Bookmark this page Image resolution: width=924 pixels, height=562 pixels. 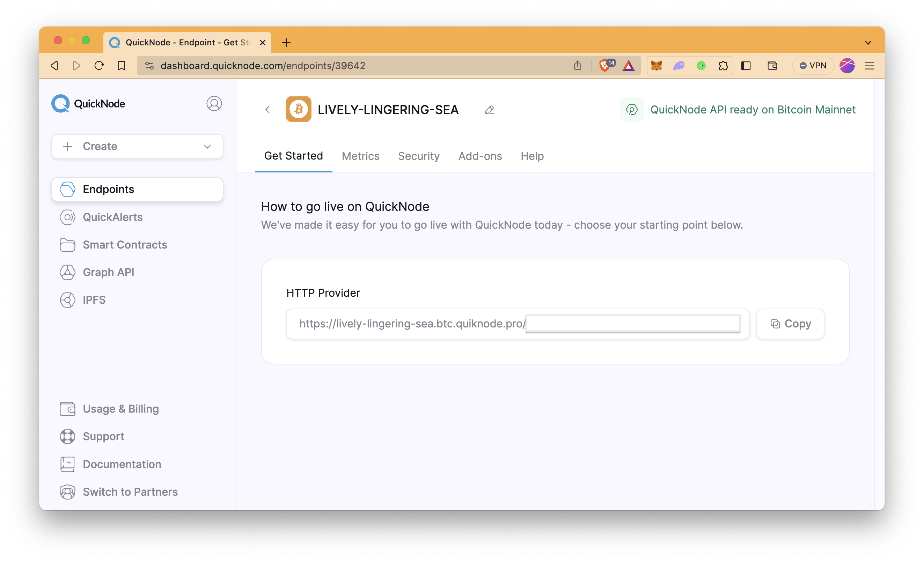[x=121, y=66]
